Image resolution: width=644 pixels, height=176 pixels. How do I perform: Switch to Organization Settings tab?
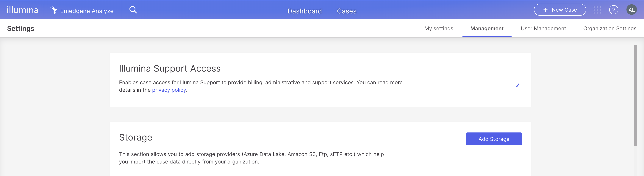[609, 29]
